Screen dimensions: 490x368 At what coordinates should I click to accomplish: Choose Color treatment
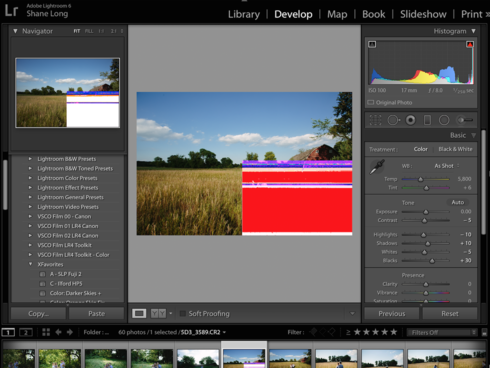point(421,149)
